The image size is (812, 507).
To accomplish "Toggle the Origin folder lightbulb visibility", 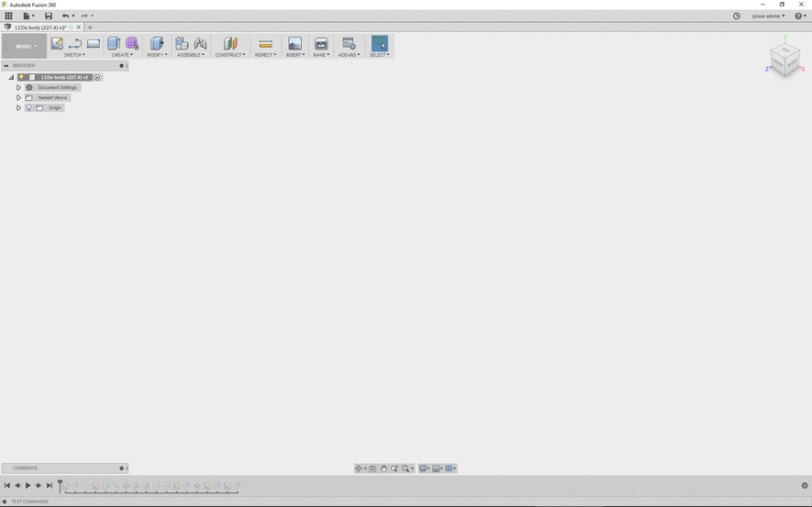I will tap(29, 108).
